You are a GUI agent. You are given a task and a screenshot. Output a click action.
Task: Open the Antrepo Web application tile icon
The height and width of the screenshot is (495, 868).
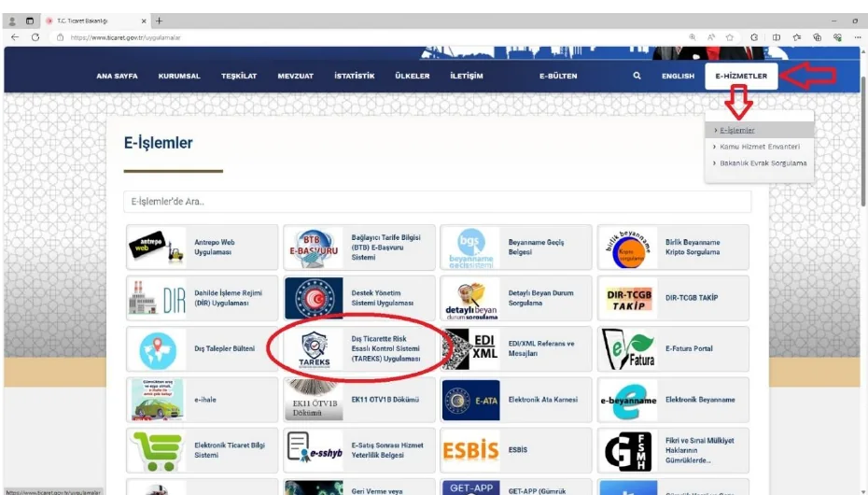[156, 247]
